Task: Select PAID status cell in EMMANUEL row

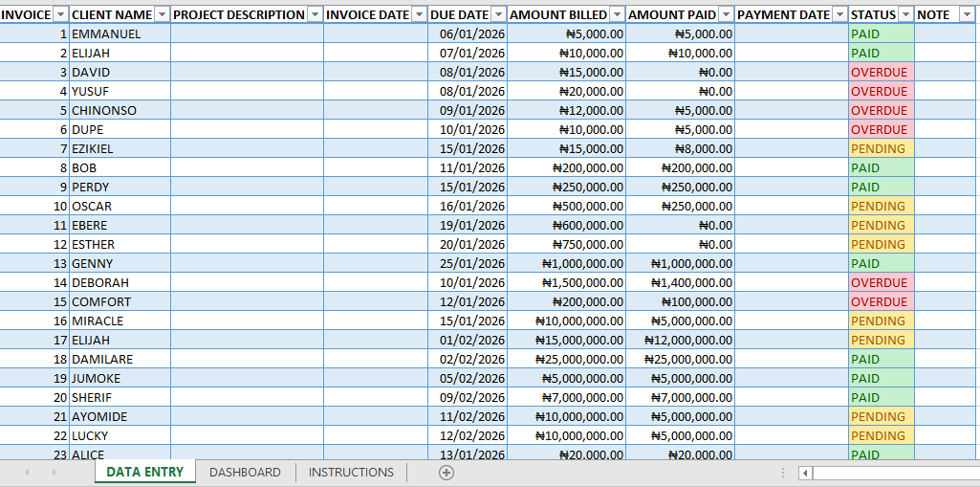Action: tap(882, 33)
